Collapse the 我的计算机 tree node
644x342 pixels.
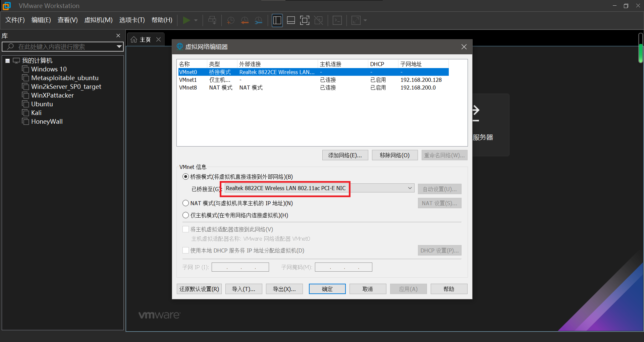click(x=7, y=61)
